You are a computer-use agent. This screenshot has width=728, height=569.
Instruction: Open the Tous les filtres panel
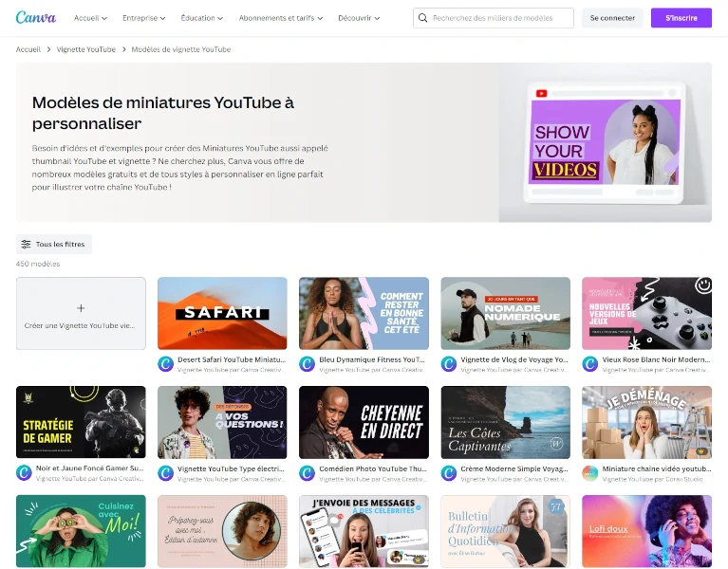click(x=54, y=245)
